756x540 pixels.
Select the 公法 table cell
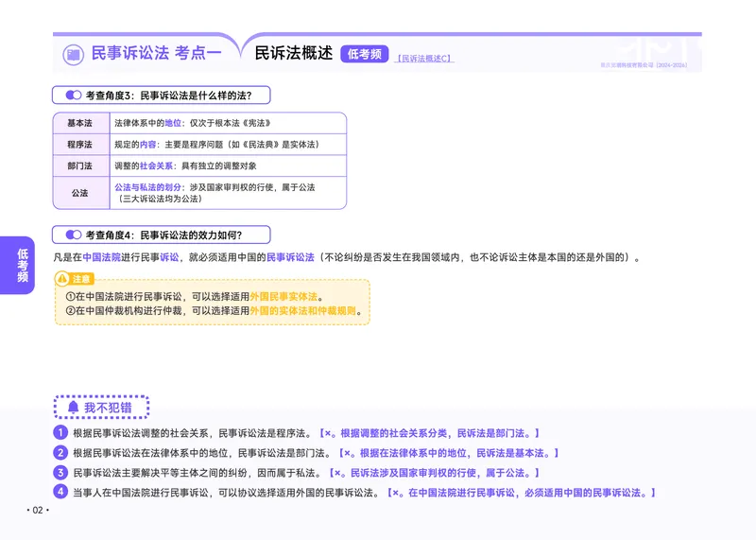pos(81,193)
